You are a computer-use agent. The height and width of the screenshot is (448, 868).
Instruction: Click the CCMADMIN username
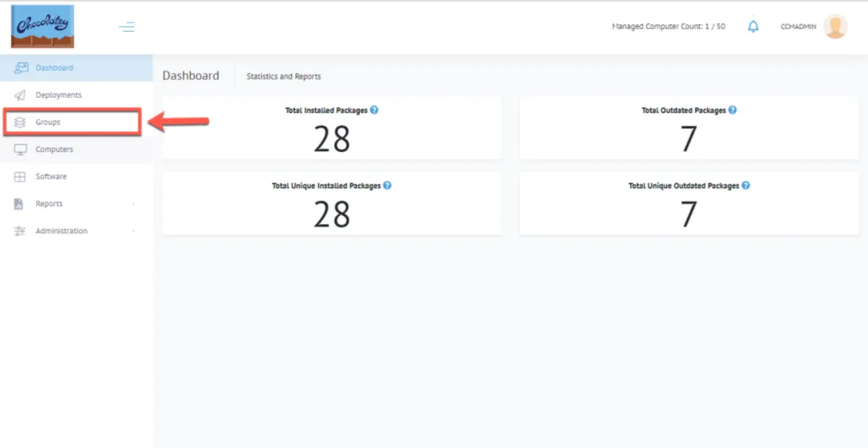tap(799, 27)
